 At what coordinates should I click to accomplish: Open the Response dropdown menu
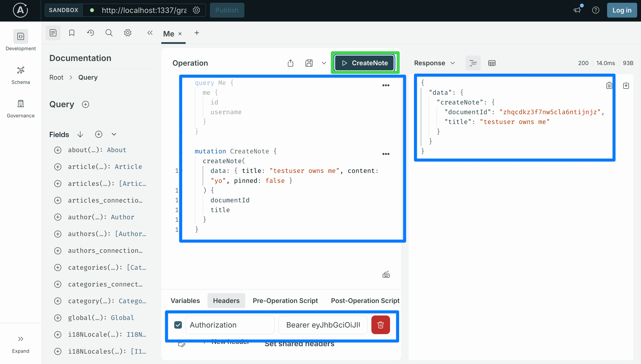[434, 63]
